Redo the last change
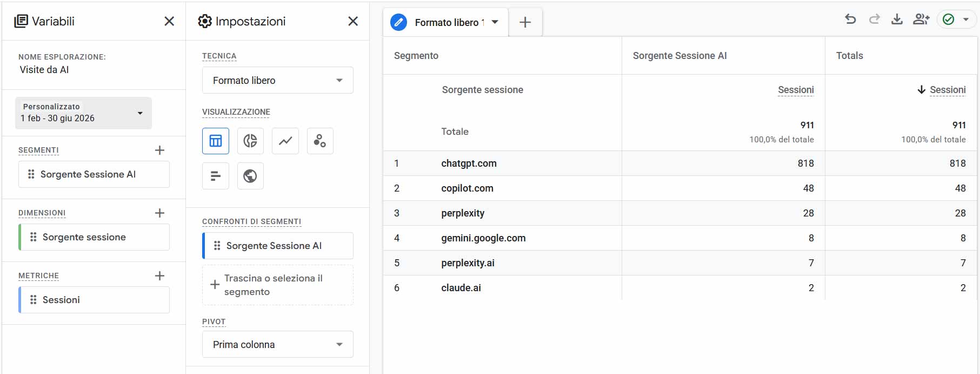Image resolution: width=980 pixels, height=374 pixels. (874, 19)
